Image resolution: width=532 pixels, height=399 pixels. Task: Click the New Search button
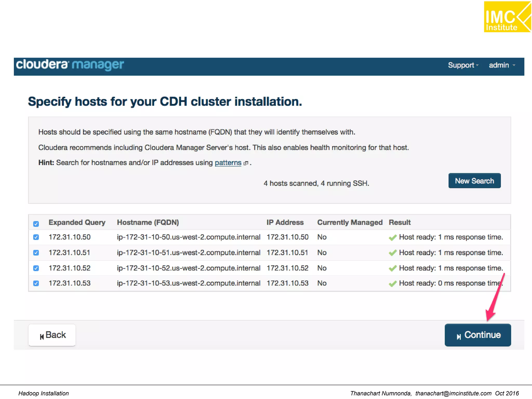coord(474,181)
